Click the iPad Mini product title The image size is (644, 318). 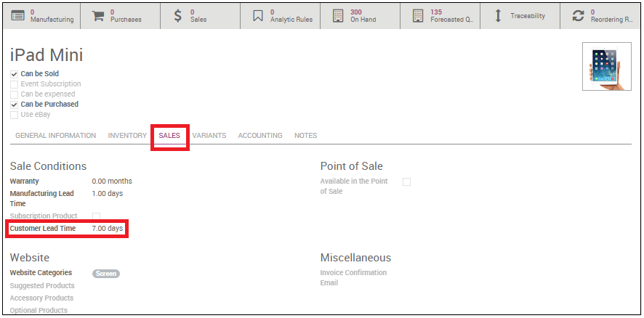(x=47, y=55)
